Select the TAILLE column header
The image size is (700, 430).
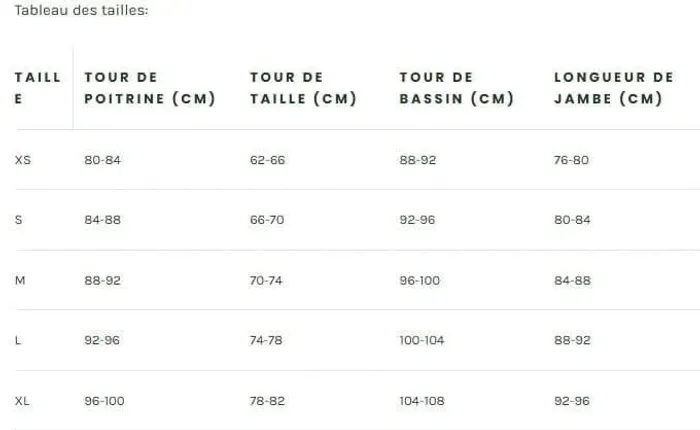click(x=38, y=88)
